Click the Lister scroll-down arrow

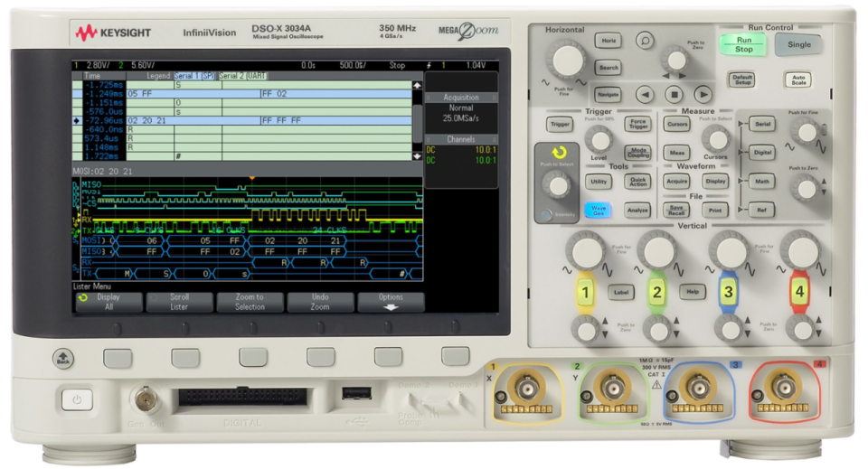417,156
